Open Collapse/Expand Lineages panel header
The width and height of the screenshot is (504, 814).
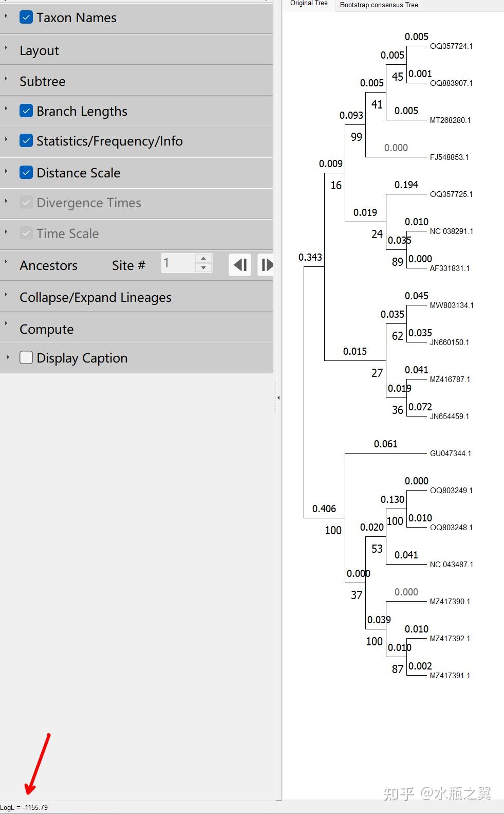(x=136, y=297)
